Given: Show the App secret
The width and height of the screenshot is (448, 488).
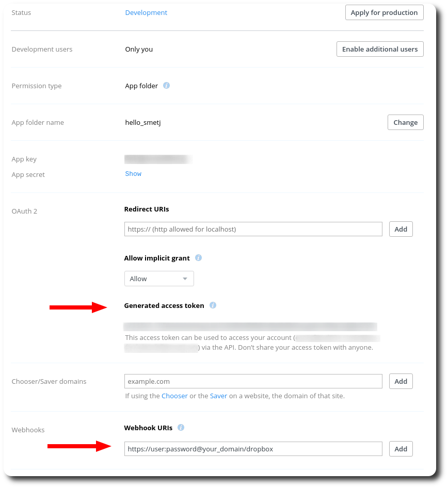Looking at the screenshot, I should 133,174.
